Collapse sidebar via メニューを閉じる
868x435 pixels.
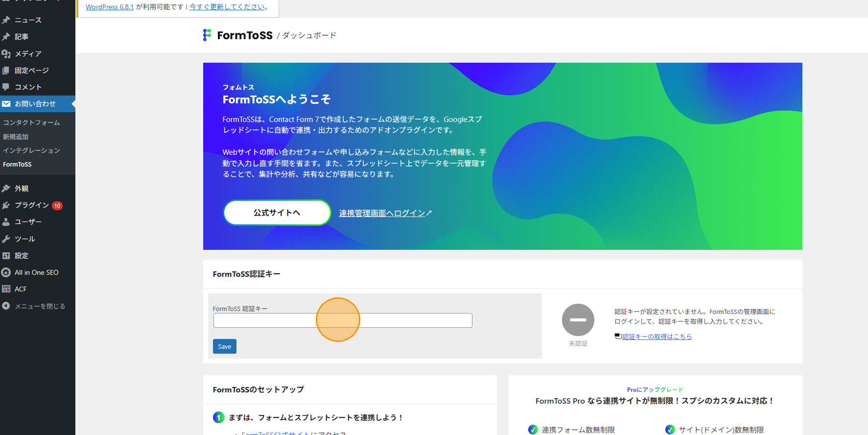[x=38, y=306]
